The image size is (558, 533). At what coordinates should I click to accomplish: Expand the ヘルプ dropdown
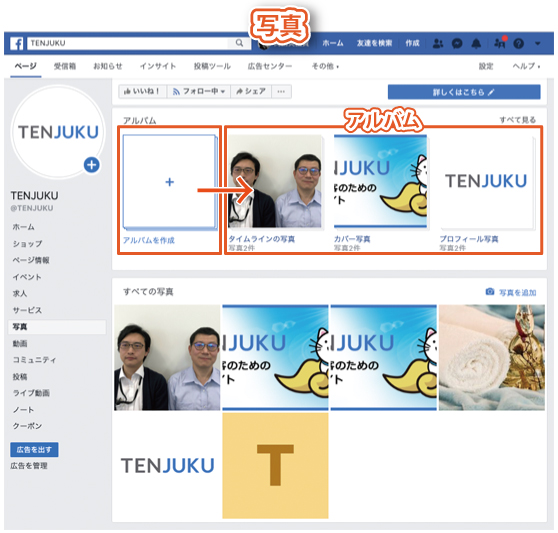point(526,66)
